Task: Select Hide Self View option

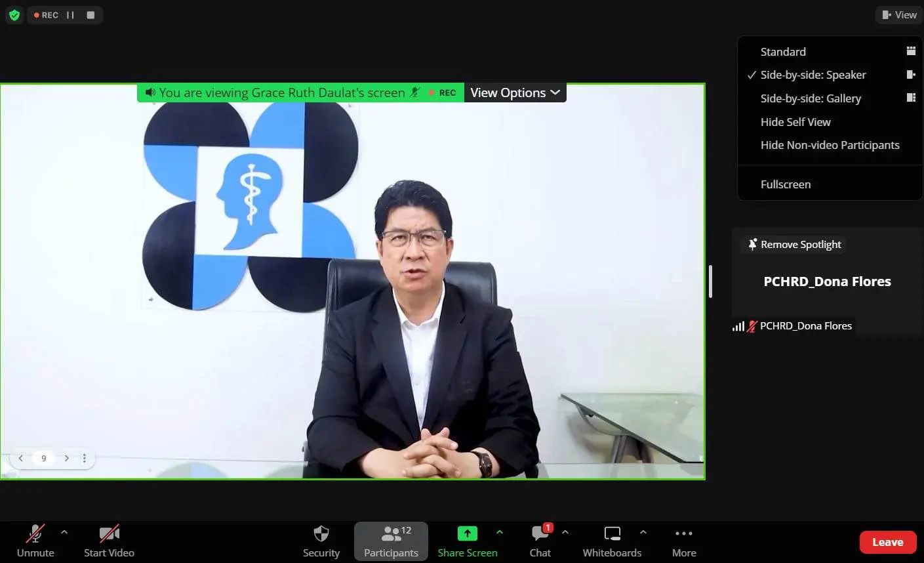Action: (x=830, y=122)
